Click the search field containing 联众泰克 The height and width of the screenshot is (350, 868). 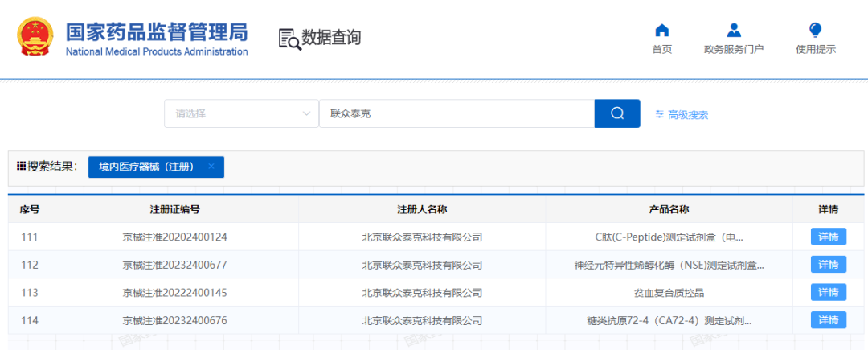pos(456,113)
